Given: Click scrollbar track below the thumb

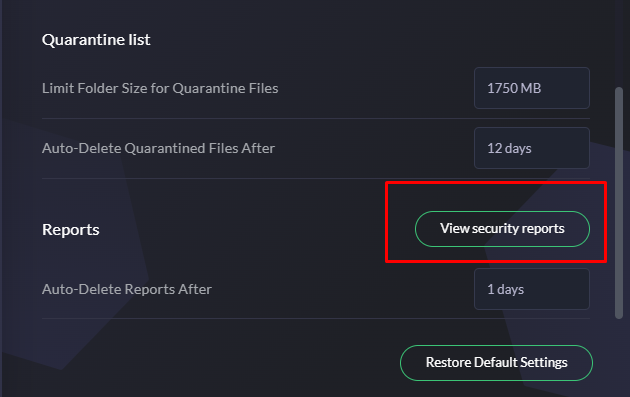Looking at the screenshot, I should pos(619,358).
